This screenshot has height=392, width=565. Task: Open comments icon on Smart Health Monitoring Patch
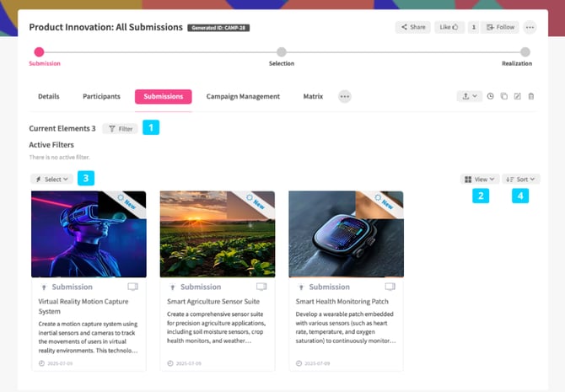[x=390, y=287]
